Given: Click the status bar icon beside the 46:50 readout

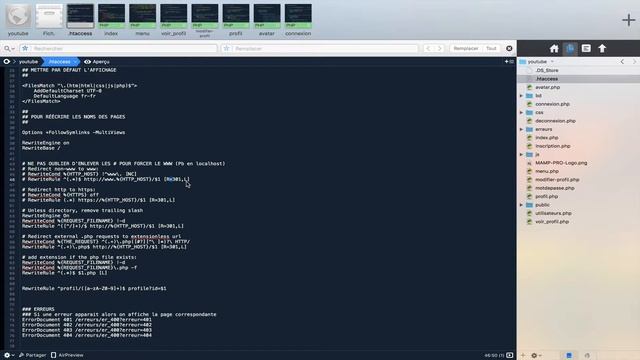Looking at the screenshot, I should (509, 355).
